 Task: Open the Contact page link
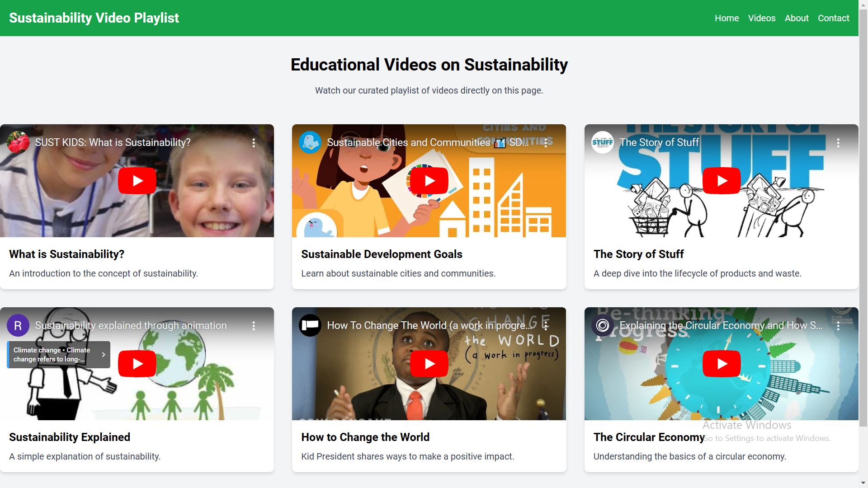tap(833, 18)
